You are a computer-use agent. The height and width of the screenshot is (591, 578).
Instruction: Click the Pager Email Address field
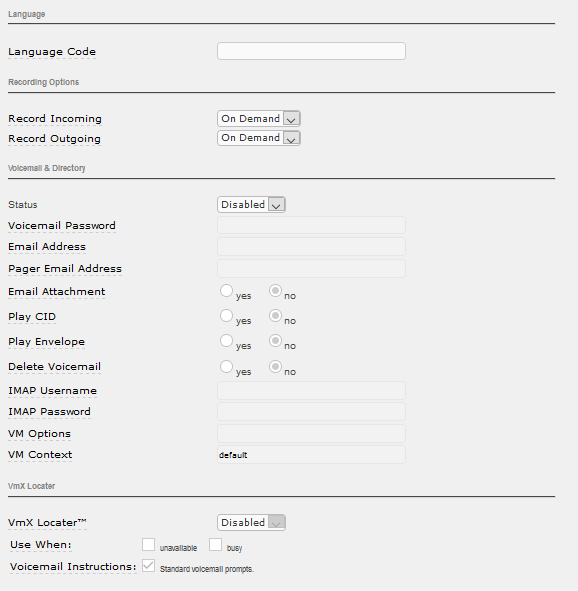311,268
